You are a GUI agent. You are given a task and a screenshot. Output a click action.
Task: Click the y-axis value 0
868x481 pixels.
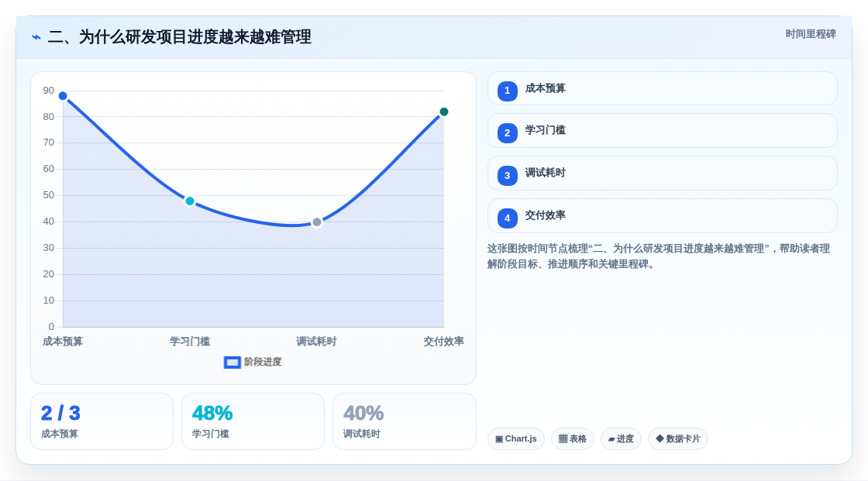(x=51, y=327)
